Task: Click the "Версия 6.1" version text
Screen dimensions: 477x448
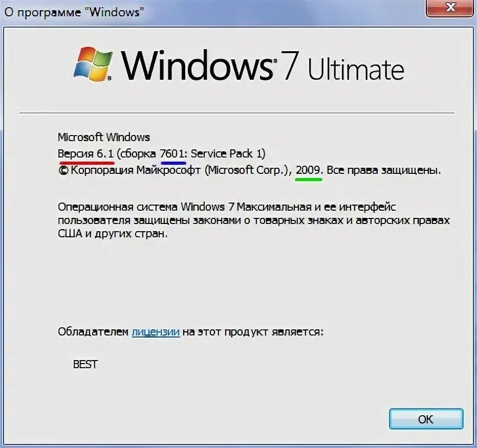Action: 85,154
